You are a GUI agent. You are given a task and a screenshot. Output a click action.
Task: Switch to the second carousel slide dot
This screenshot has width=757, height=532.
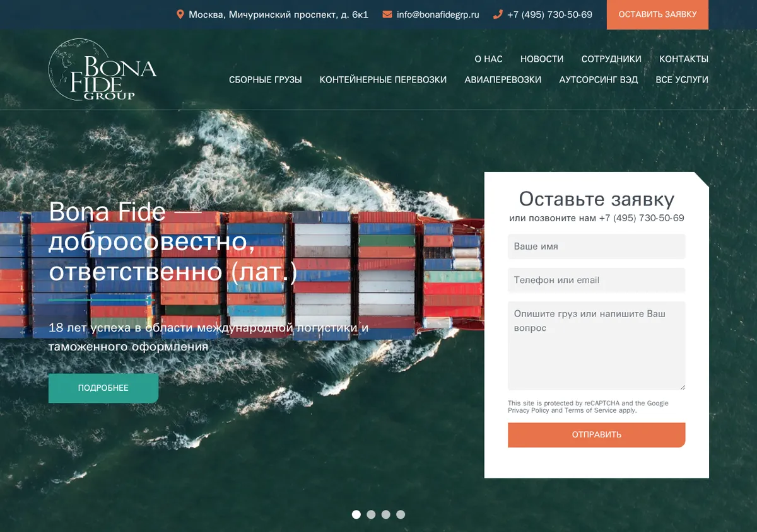(371, 514)
